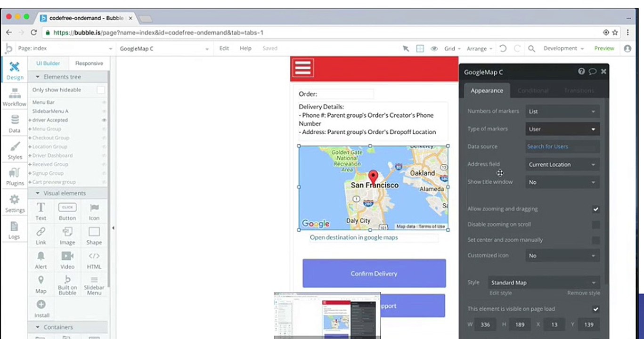Select the arrow pointer tool in toolbar
644x339 pixels.
pos(406,48)
